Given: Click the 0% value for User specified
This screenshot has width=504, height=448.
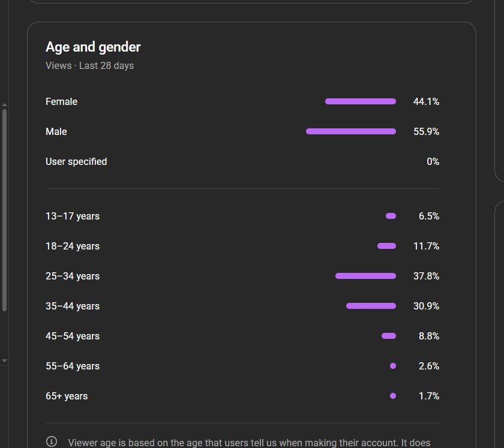Looking at the screenshot, I should 433,161.
